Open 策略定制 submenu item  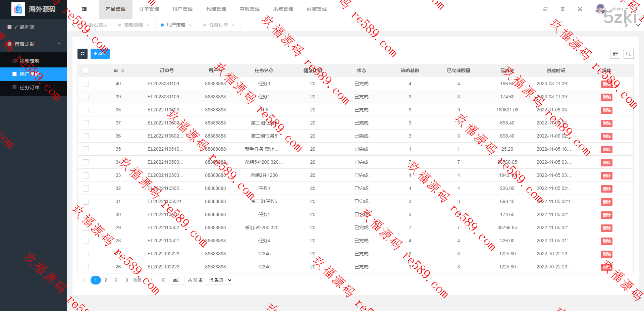pyautogui.click(x=34, y=61)
